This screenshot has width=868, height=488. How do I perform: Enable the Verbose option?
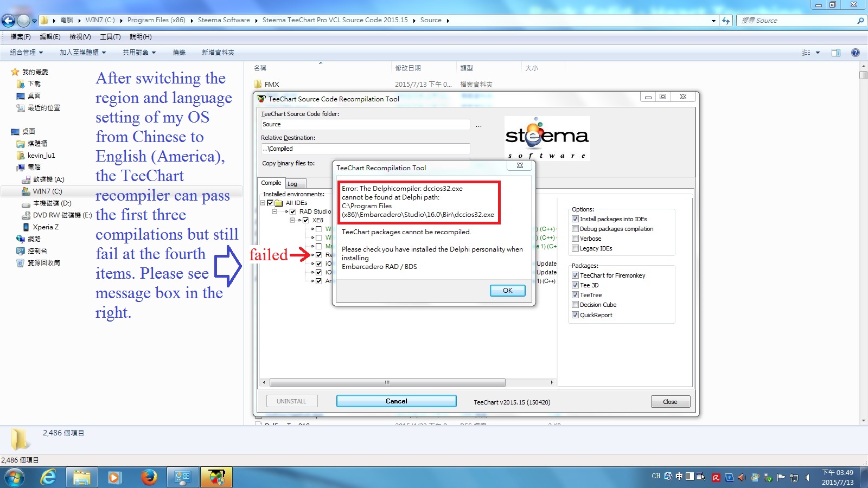pos(575,239)
